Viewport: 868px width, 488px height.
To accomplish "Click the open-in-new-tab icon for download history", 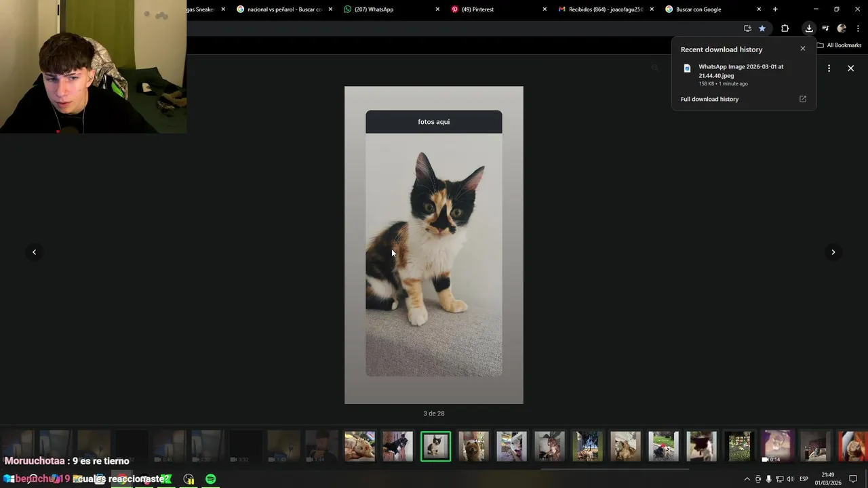I will 803,99.
